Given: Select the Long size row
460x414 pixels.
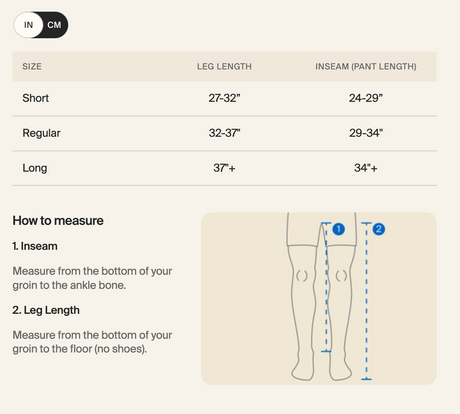Looking at the screenshot, I should coord(224,168).
